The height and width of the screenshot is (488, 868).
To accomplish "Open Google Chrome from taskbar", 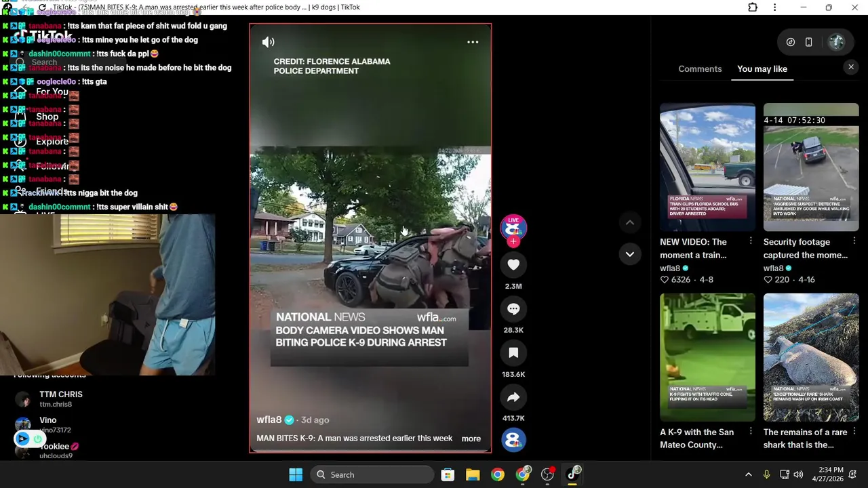I will (x=498, y=474).
